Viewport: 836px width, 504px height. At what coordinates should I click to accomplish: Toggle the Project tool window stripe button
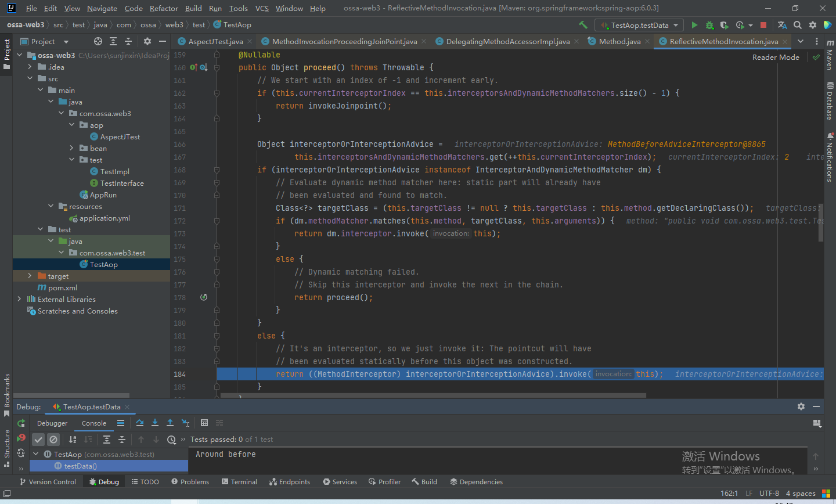6,54
